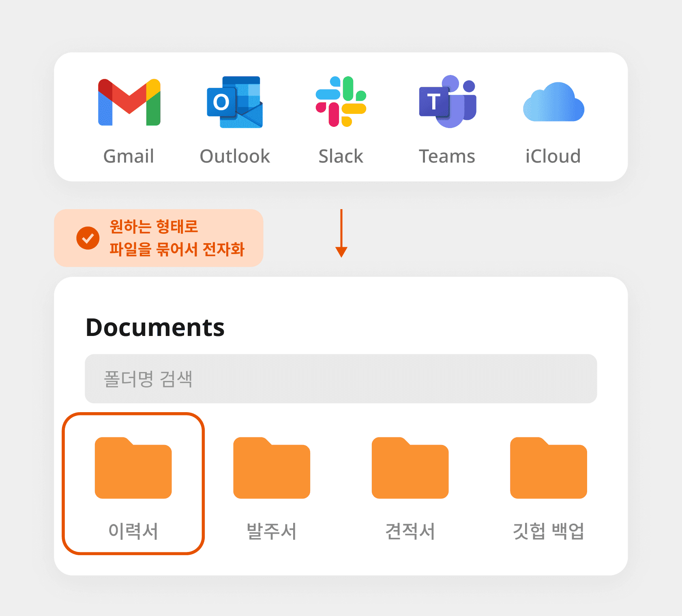Click the Slack text label

coord(341,156)
